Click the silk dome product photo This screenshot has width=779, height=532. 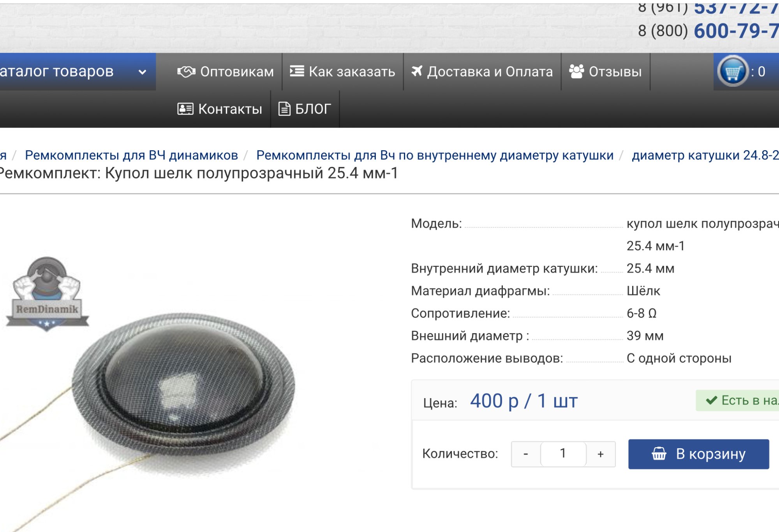pyautogui.click(x=183, y=393)
